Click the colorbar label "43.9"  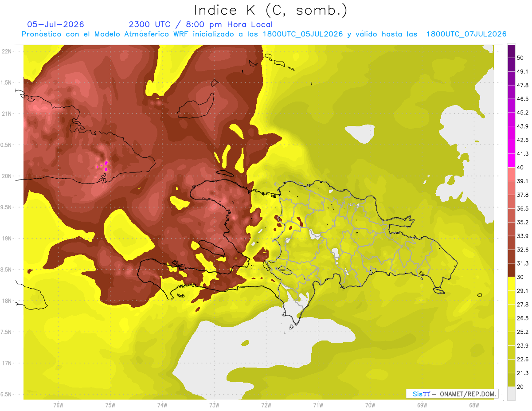(x=522, y=126)
